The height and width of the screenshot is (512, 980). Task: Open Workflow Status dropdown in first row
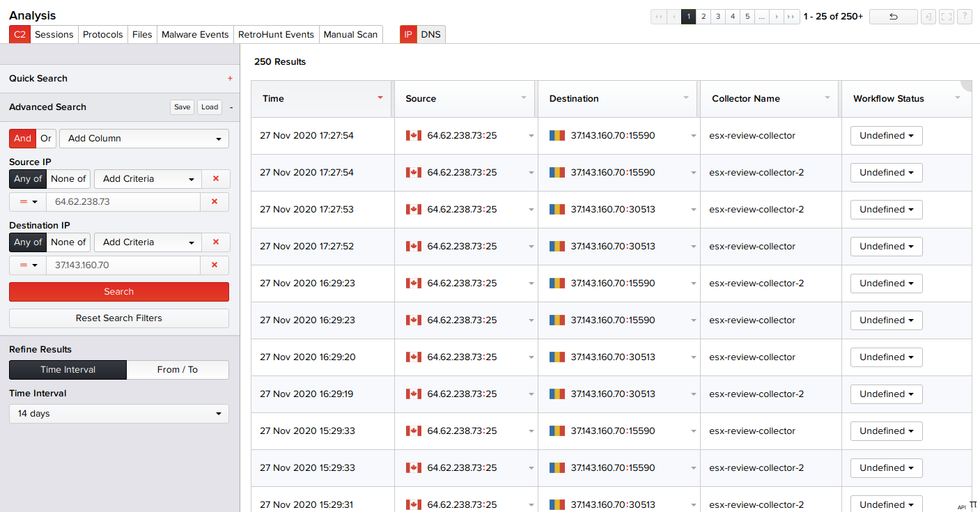[886, 136]
